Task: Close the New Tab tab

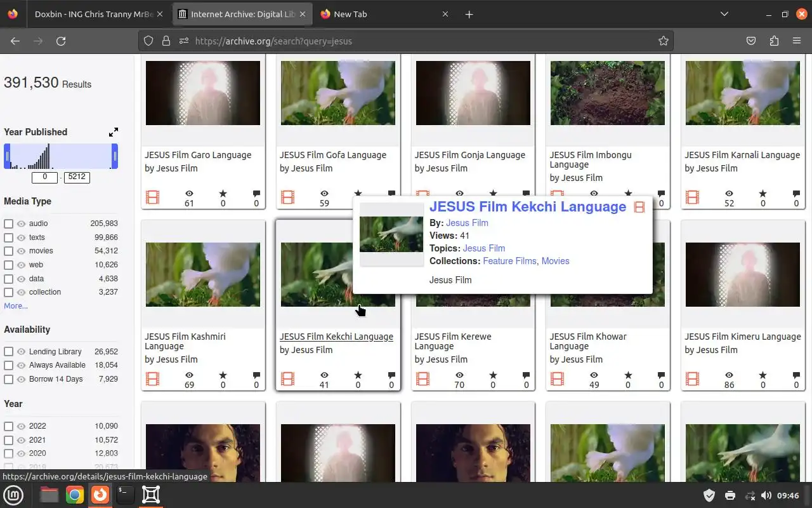Action: tap(445, 14)
